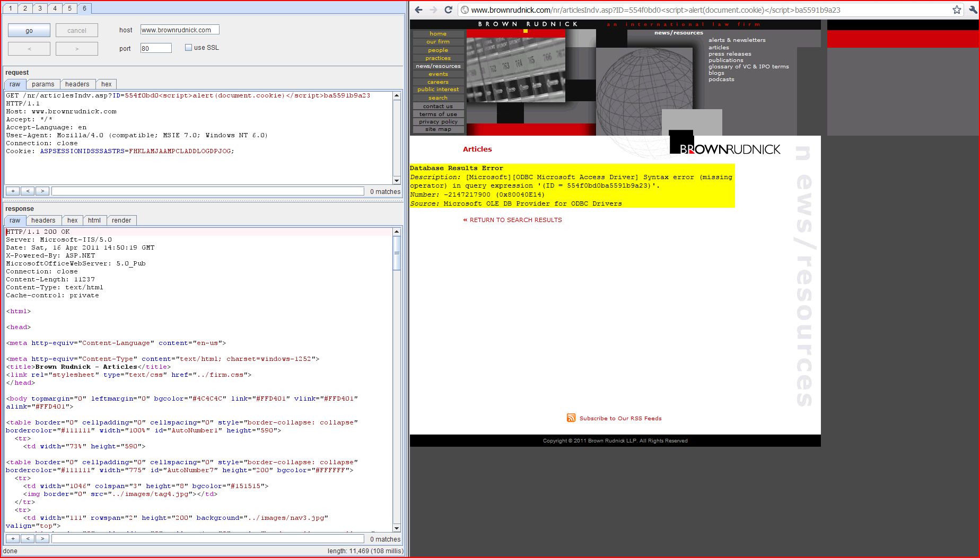Click response search next match arrow
Viewport: 980px width, 558px height.
42,539
